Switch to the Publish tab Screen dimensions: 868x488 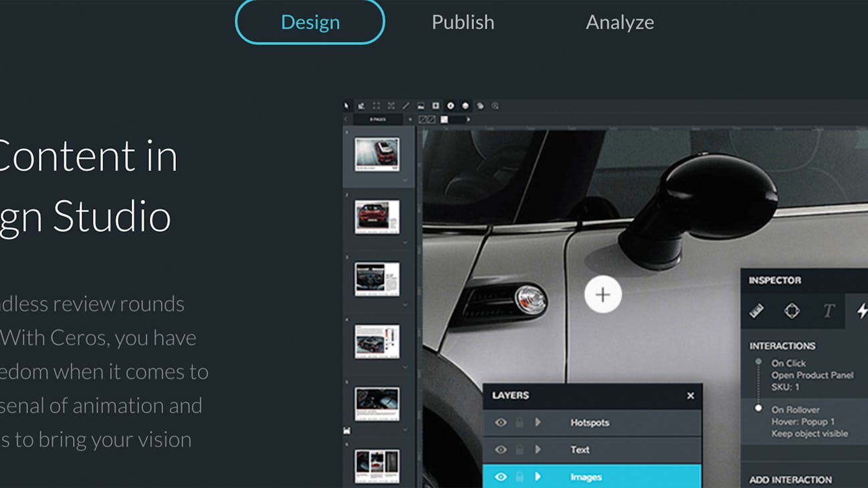[463, 22]
